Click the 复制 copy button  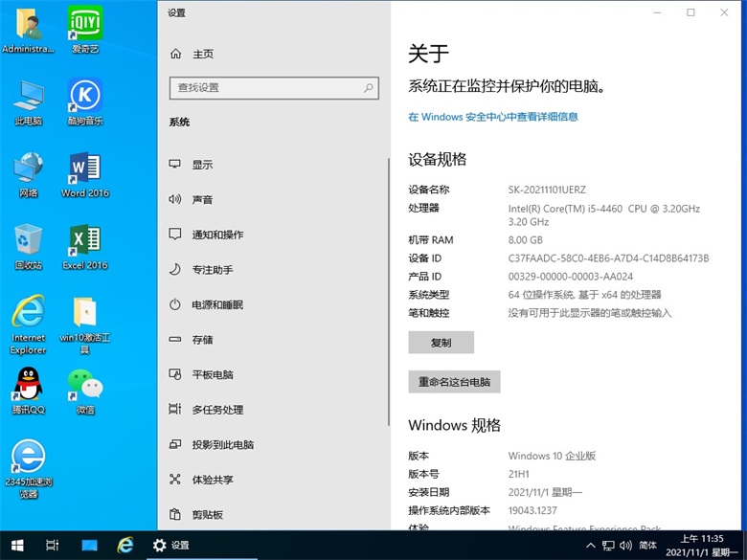[441, 342]
